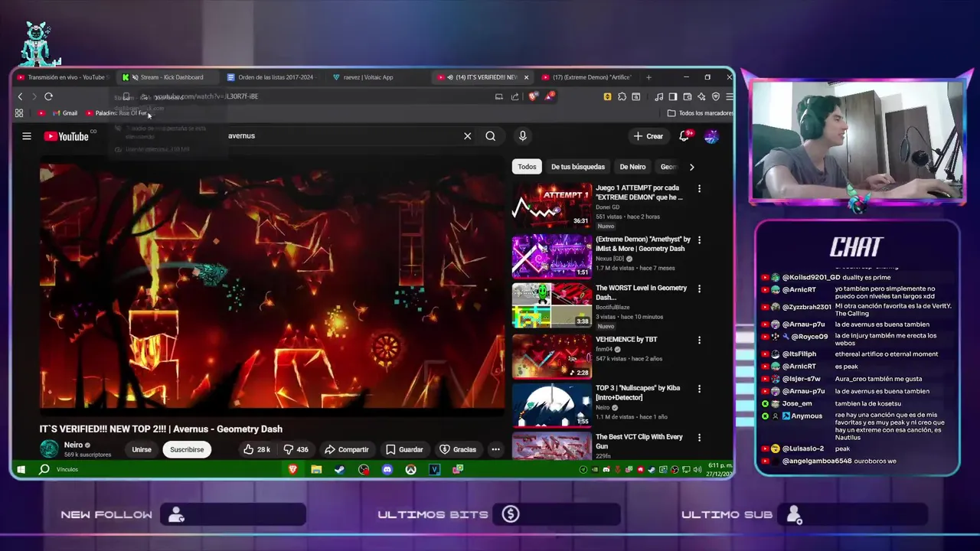Open Neiro channel name link

(x=73, y=445)
